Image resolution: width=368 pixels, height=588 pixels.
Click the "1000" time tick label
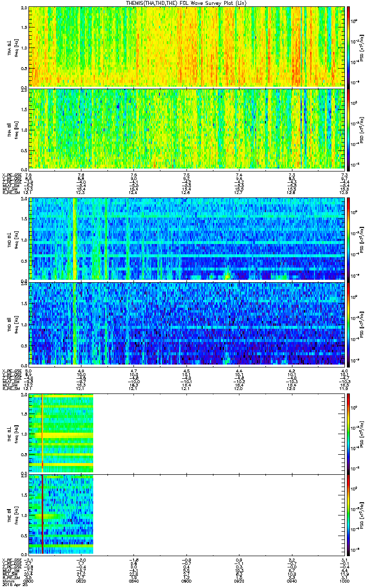[344, 580]
